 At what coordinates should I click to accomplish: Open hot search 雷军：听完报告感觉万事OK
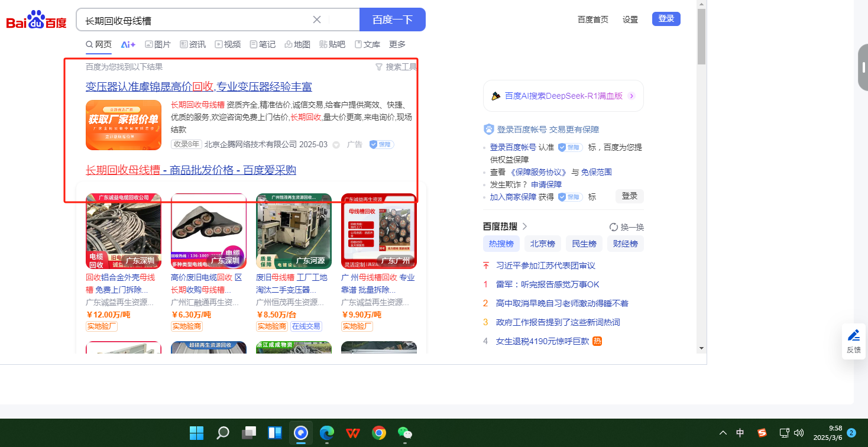(x=548, y=284)
